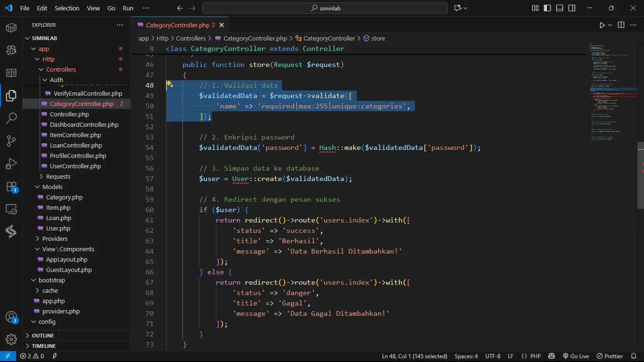Collapse the Models folder
The width and height of the screenshot is (644, 362).
(52, 187)
